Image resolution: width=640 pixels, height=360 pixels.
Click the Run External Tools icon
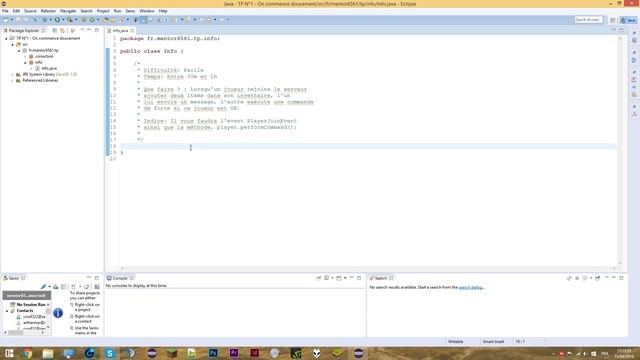(70, 20)
